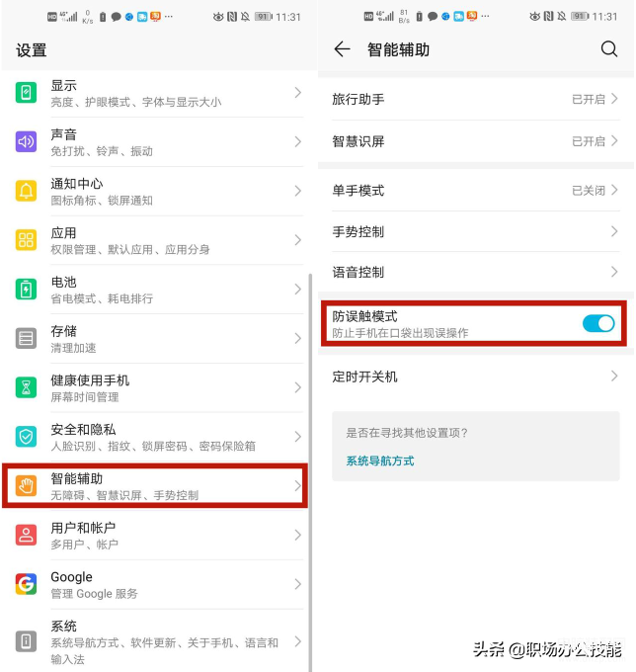Tap the green 显示 display icon
The height and width of the screenshot is (672, 636).
(x=26, y=93)
